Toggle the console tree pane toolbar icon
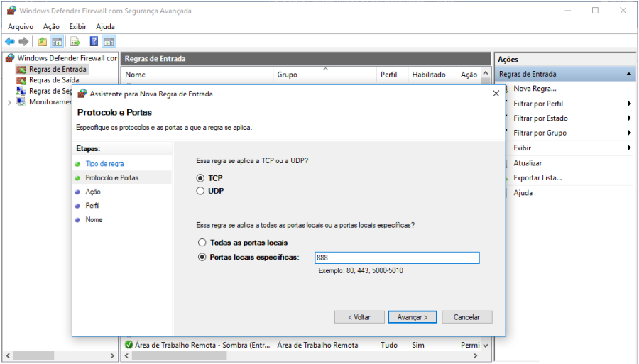 tap(57, 42)
